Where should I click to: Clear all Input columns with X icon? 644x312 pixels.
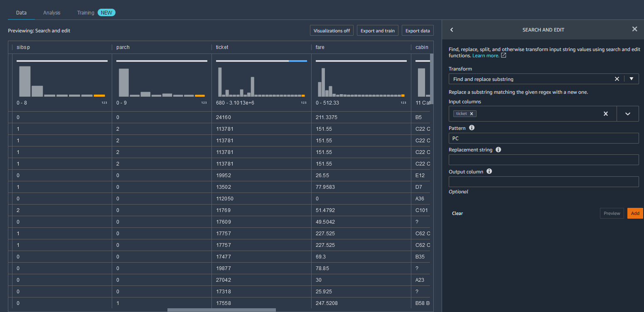pos(606,114)
